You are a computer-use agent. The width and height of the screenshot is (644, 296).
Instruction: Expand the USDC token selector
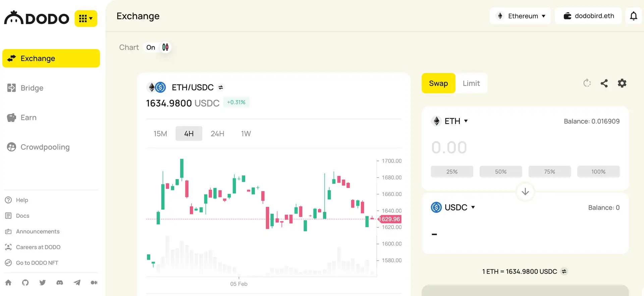pyautogui.click(x=453, y=207)
